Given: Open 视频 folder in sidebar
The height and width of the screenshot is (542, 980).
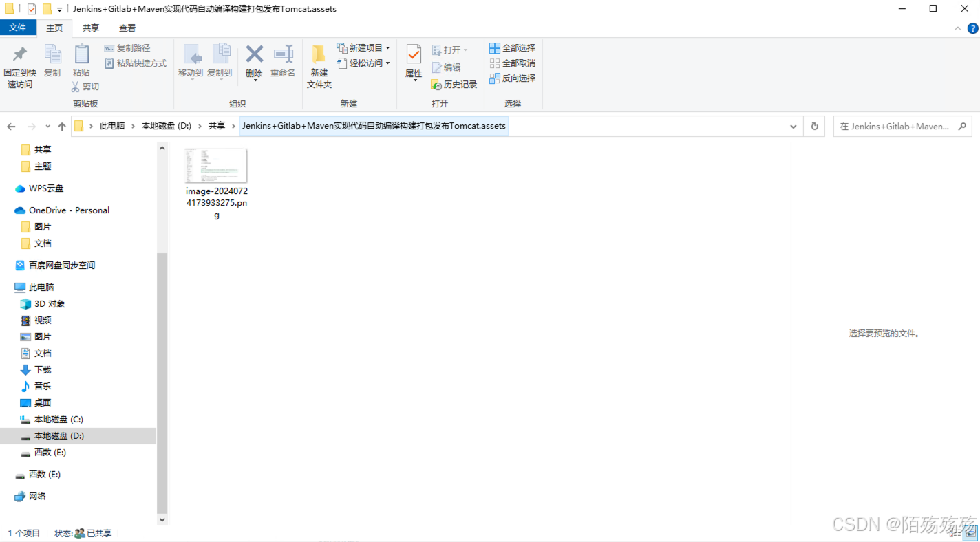Looking at the screenshot, I should coord(43,320).
